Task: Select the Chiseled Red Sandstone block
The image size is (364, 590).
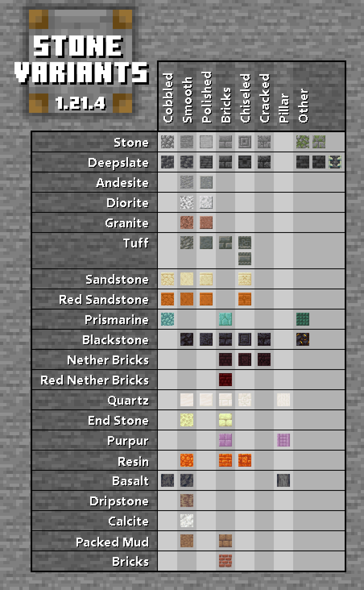Action: click(x=245, y=299)
